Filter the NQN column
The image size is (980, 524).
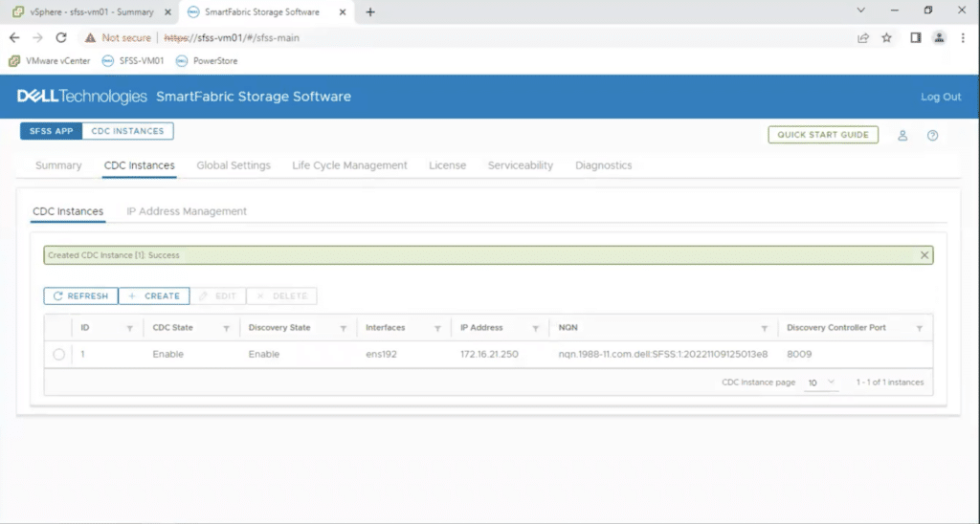765,329
